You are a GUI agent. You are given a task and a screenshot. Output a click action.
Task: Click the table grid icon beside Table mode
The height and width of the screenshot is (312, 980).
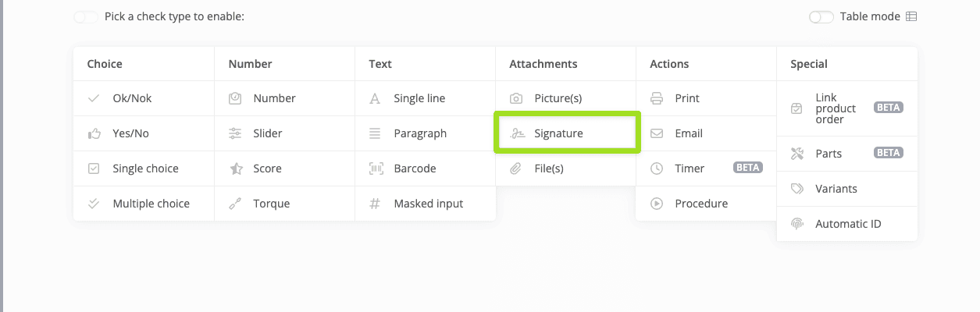click(911, 16)
